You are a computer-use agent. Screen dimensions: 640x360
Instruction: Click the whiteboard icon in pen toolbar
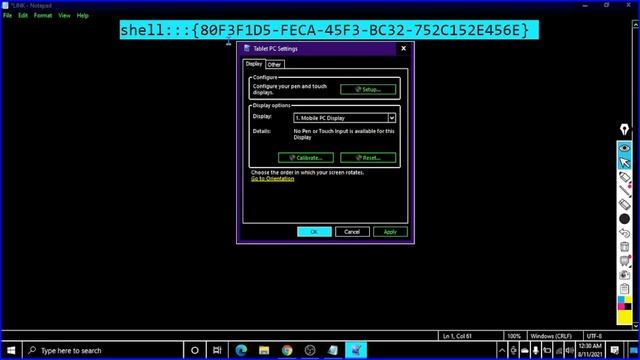(624, 260)
